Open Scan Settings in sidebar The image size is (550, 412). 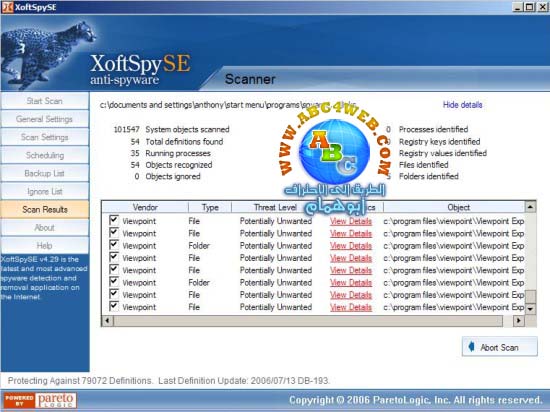pos(45,137)
